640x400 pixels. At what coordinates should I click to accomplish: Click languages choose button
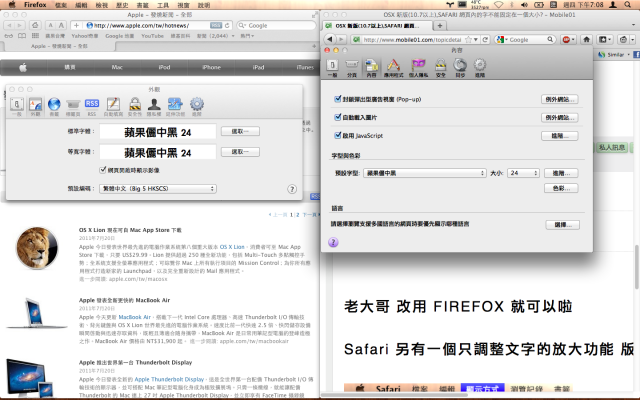(x=562, y=225)
